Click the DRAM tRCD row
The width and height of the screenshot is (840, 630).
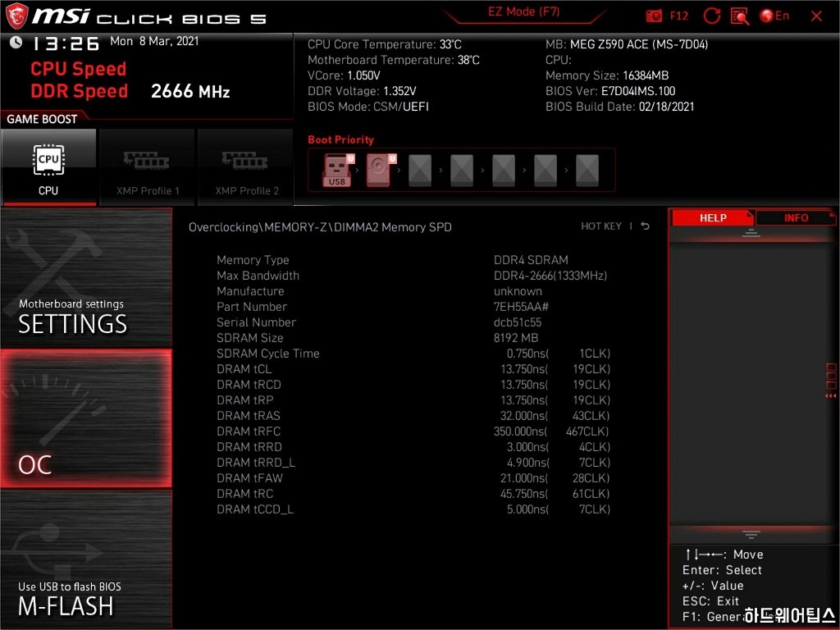pos(413,384)
